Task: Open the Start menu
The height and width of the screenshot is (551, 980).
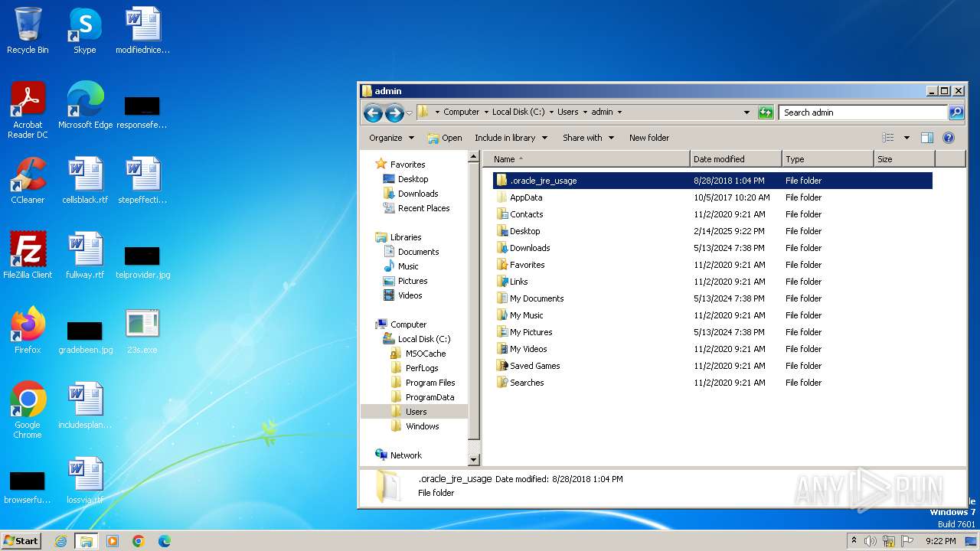Action: 21,541
